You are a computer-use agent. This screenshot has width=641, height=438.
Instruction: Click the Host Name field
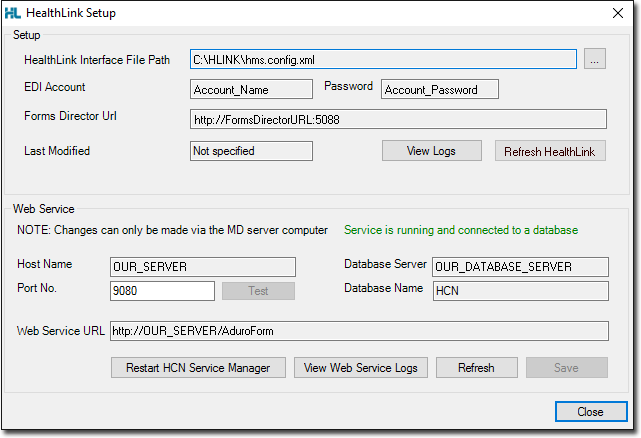(x=203, y=267)
